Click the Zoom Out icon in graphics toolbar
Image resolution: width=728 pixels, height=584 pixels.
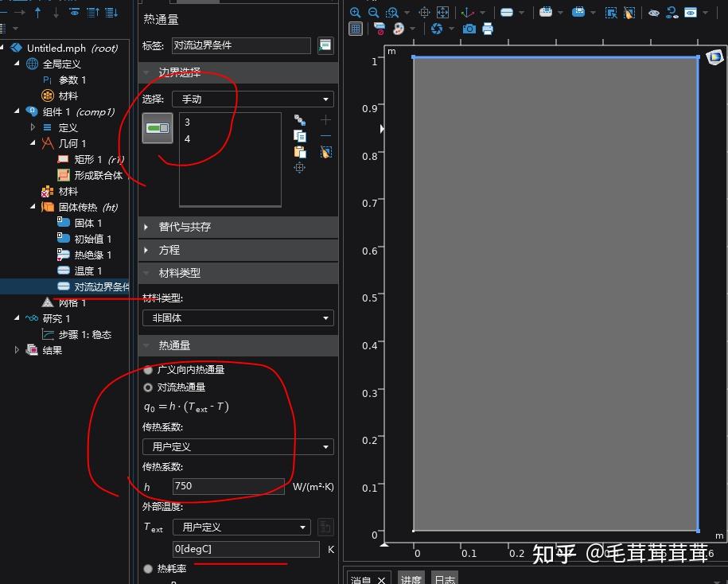click(374, 12)
